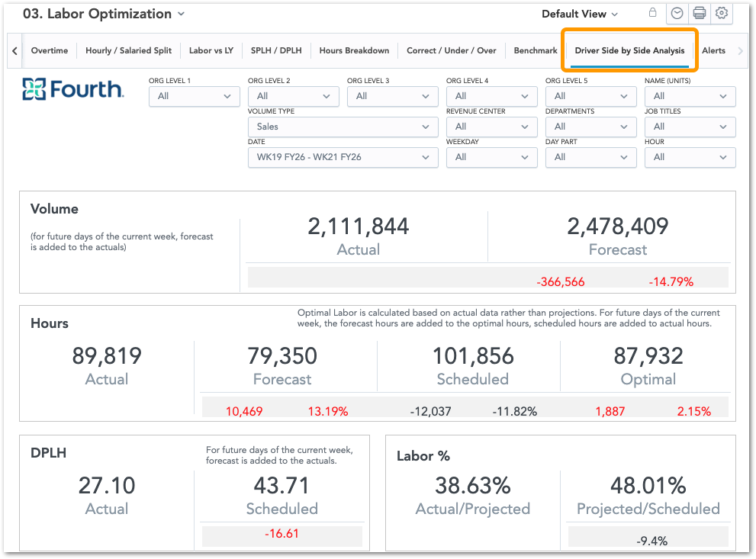Viewport: 756px width, 559px height.
Task: Open the schedule clock icon
Action: point(677,14)
